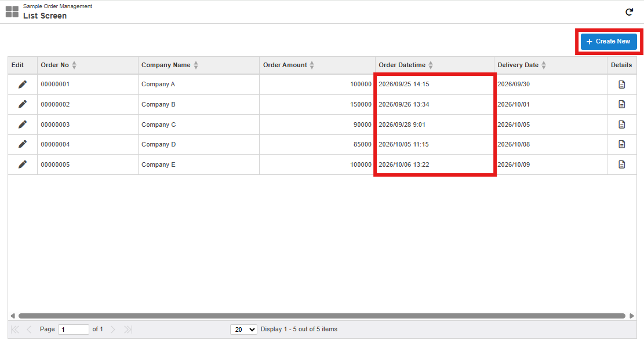This screenshot has width=644, height=344.
Task: Edit the Company D order row
Action: point(23,144)
